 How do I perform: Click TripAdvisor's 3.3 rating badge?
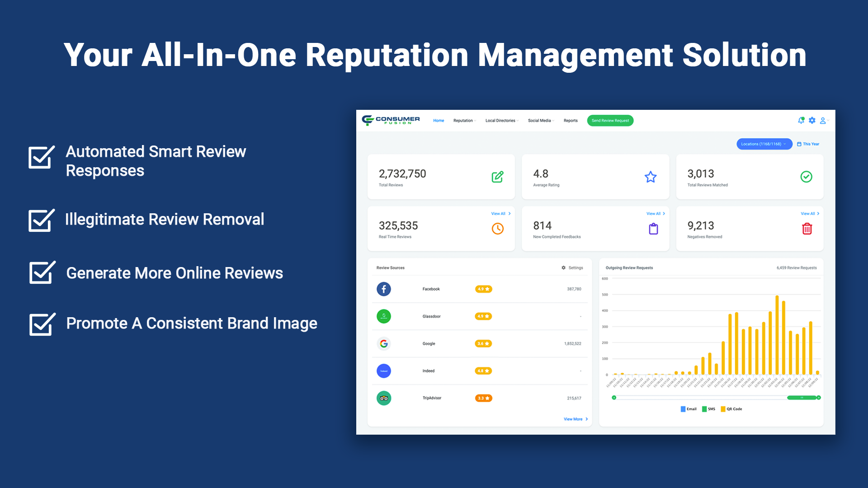point(483,398)
